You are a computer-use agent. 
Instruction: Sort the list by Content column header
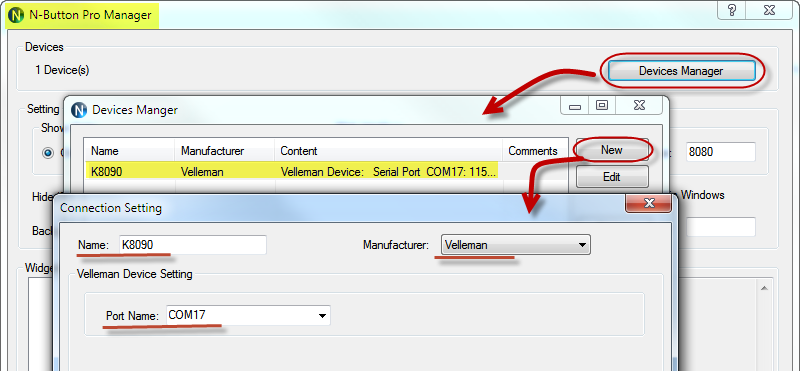coord(389,151)
